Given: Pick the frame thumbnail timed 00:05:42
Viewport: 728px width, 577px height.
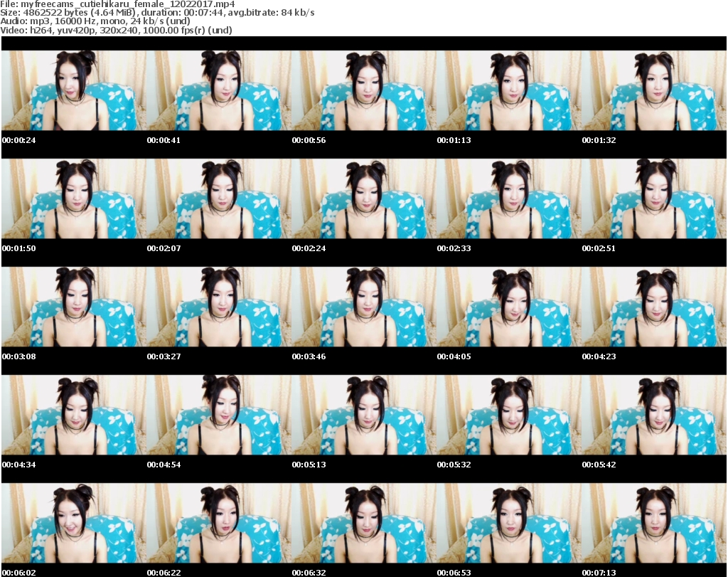Looking at the screenshot, I should pyautogui.click(x=654, y=415).
